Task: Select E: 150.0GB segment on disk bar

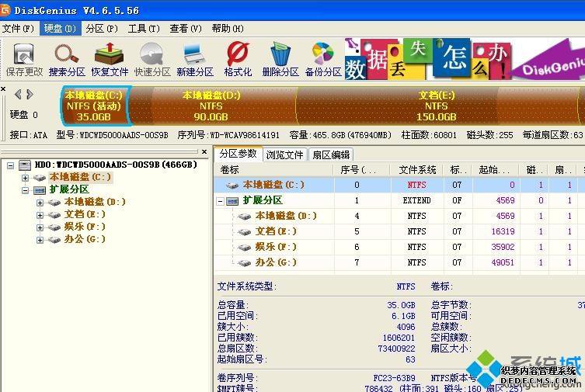Action: [x=437, y=106]
